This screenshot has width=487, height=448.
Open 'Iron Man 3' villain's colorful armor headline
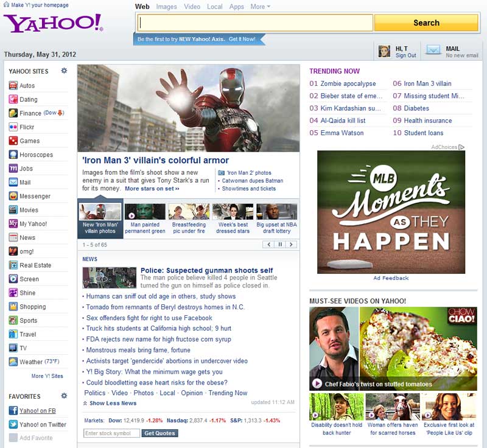point(156,160)
